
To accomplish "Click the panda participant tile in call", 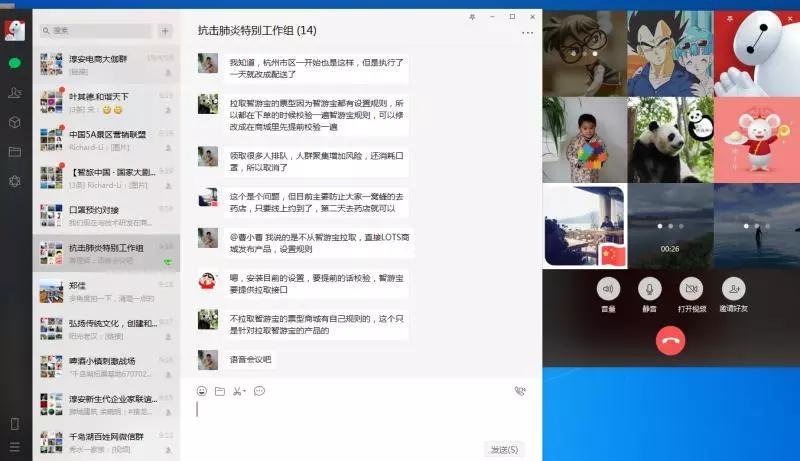I will (670, 140).
